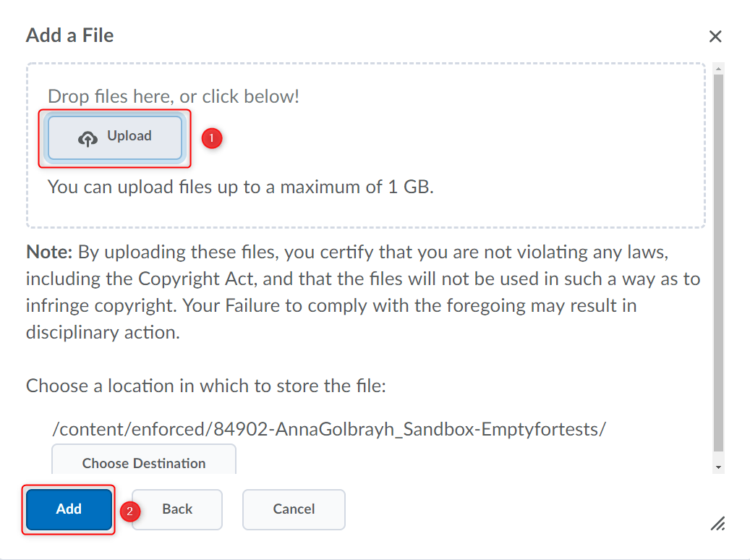
Task: Click the "Add a File" dialog title
Action: tap(70, 35)
